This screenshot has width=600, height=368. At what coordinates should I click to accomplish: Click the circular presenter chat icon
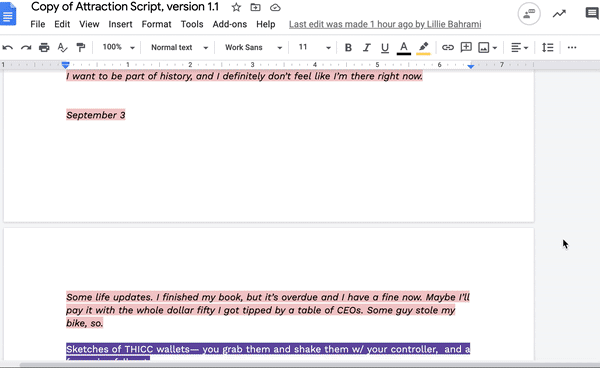click(x=529, y=14)
